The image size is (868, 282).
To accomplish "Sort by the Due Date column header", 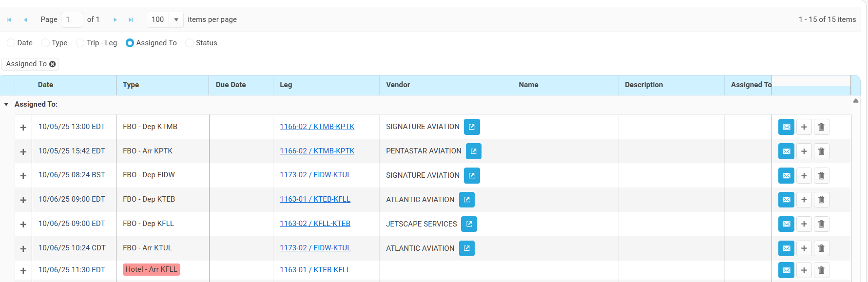I will tap(231, 85).
